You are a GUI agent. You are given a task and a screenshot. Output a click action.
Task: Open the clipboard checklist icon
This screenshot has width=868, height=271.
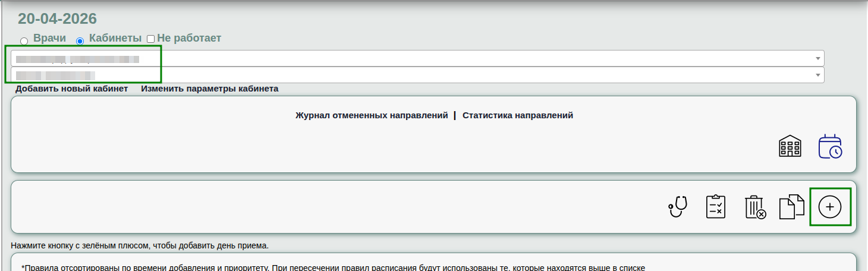point(716,207)
